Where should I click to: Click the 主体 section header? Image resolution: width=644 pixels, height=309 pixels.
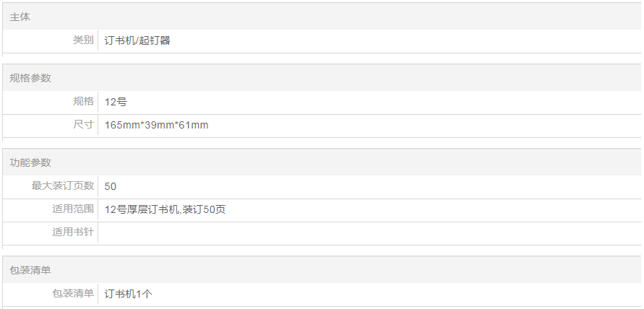pos(20,17)
